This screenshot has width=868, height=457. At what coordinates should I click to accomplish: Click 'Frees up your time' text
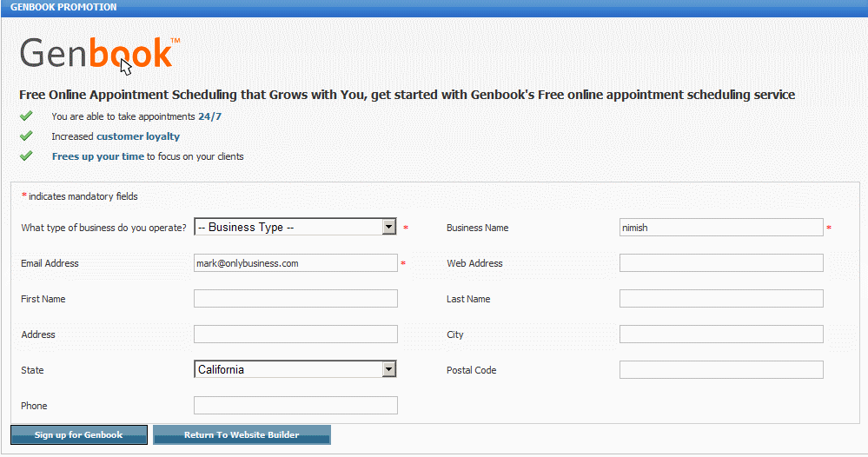click(98, 156)
